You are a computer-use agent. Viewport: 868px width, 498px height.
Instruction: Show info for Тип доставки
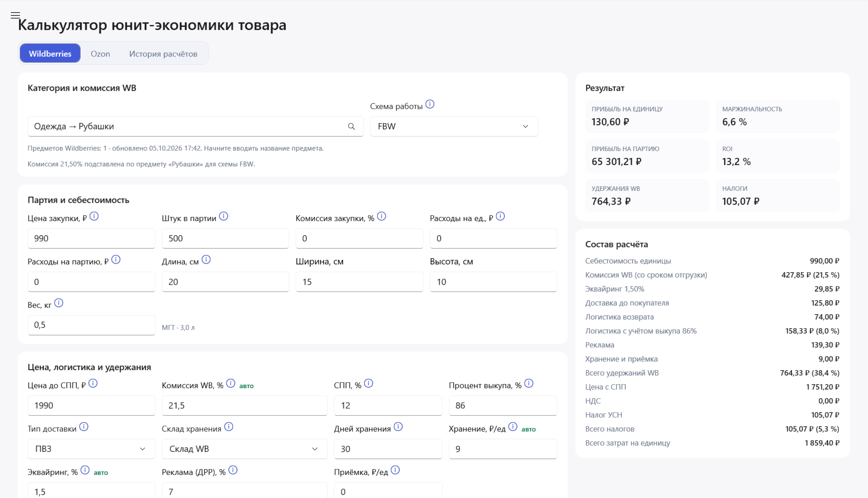(x=84, y=427)
